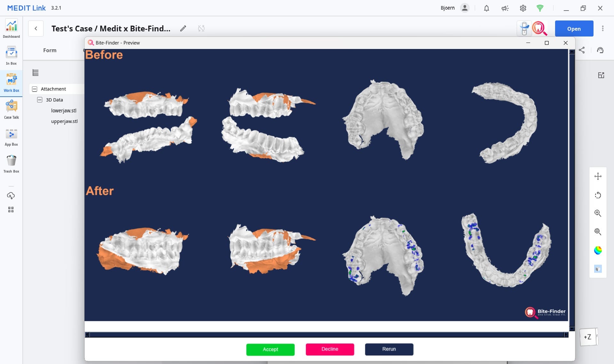Viewport: 614px width, 364px height.
Task: Close the Bite-Finder Preview window
Action: [566, 43]
